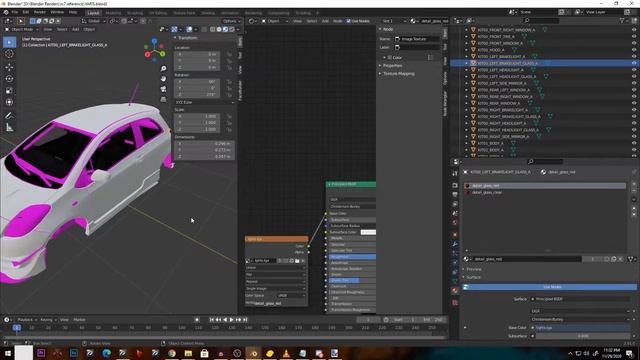Viewport: 640px width, 360px height.
Task: Click the Subsurface value slider in properties
Action: click(582, 336)
